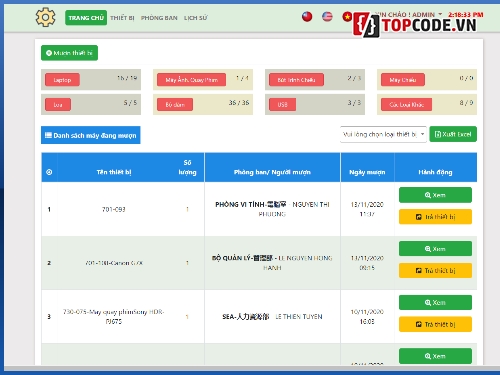This screenshot has height=375, width=500.
Task: Click the Ngày mượn column header
Action: click(x=367, y=172)
